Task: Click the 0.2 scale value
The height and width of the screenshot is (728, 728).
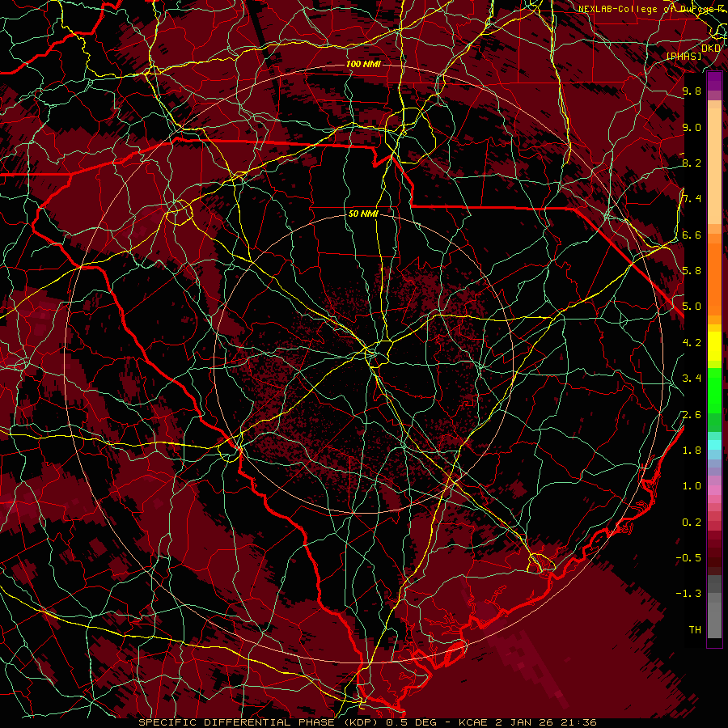Action: tap(692, 523)
